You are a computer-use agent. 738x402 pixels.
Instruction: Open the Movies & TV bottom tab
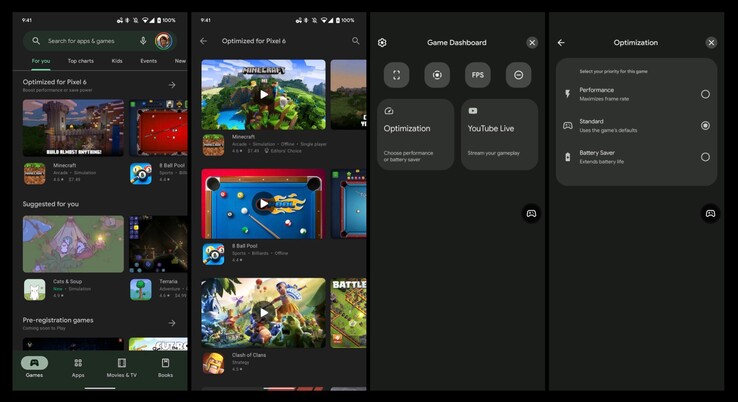(x=121, y=368)
